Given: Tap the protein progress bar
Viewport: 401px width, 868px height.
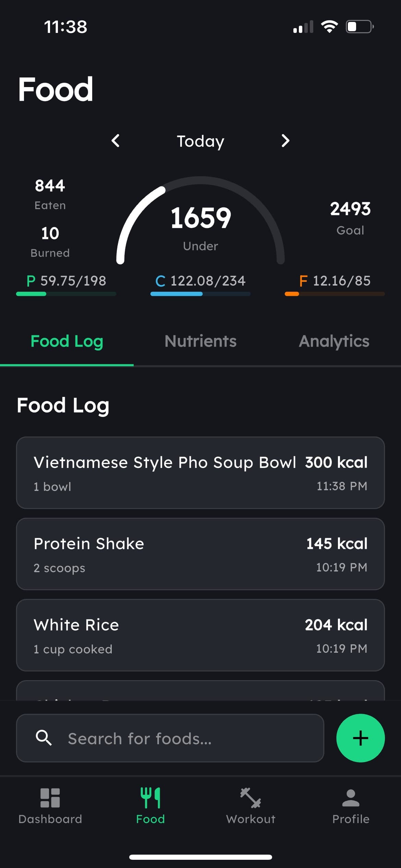Looking at the screenshot, I should [66, 294].
